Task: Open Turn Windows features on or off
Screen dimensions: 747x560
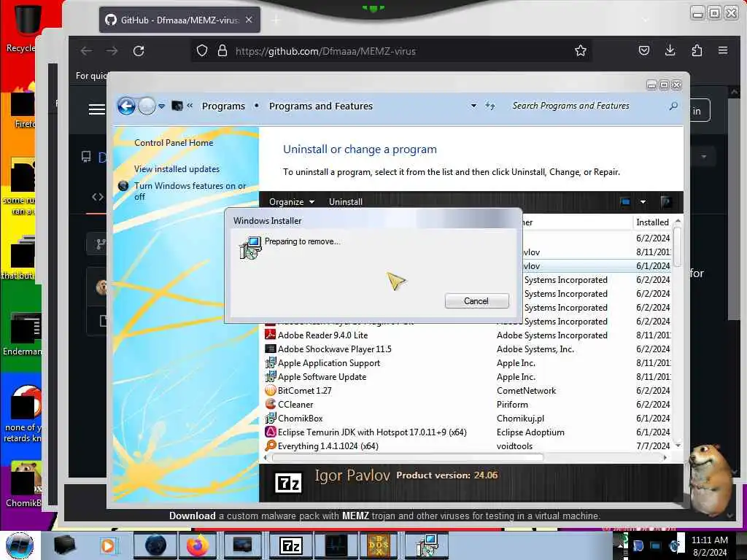Action: pos(190,191)
